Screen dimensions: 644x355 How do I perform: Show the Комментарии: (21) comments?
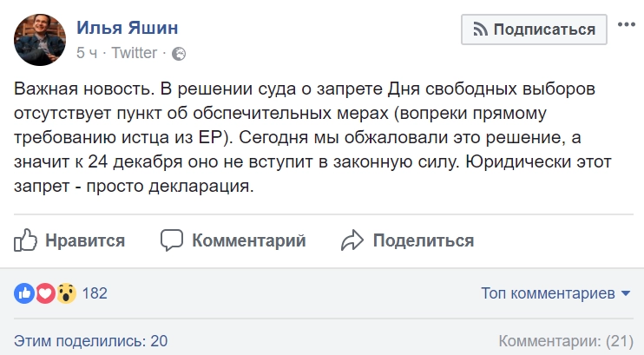[566, 341]
